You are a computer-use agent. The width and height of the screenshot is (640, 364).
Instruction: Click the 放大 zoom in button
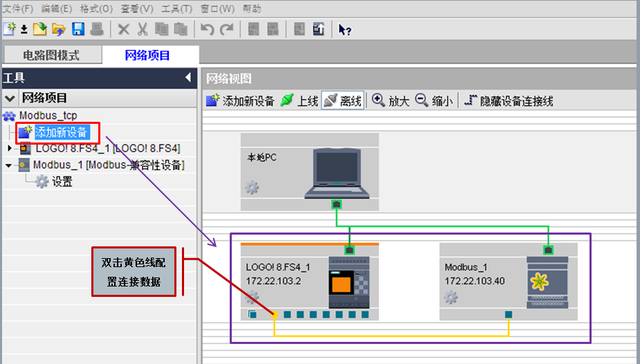(x=390, y=101)
